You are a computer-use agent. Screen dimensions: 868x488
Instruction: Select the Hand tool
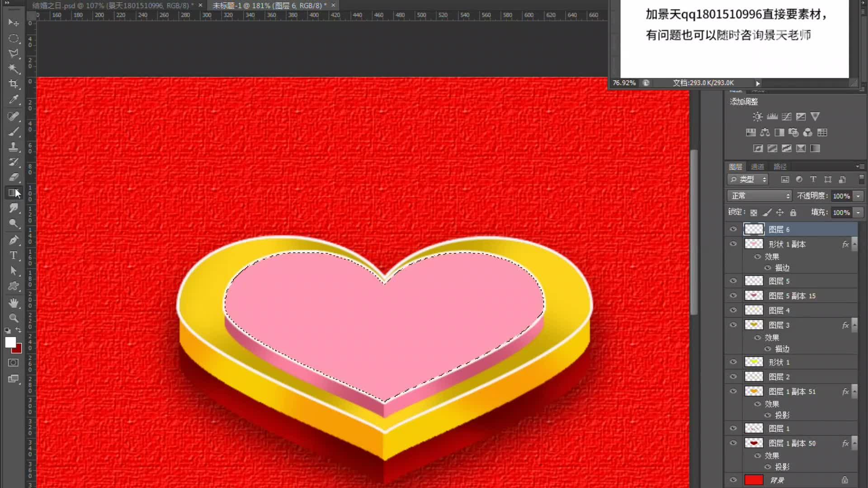14,302
